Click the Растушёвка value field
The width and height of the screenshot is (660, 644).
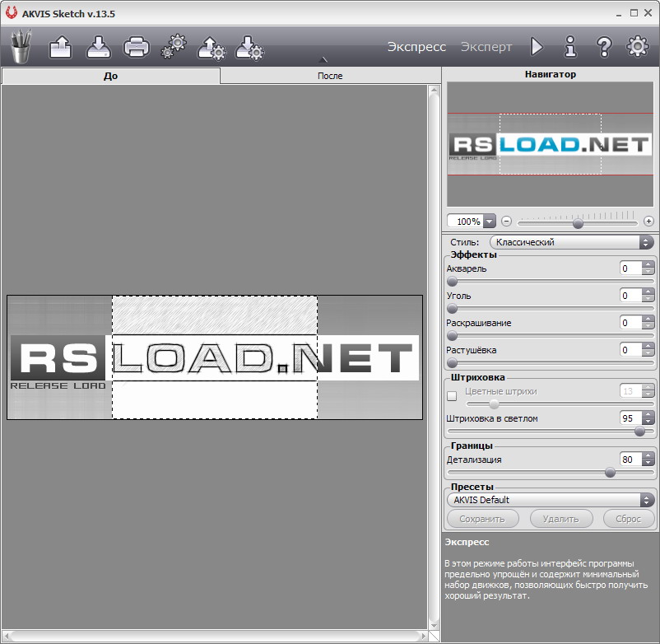(630, 350)
